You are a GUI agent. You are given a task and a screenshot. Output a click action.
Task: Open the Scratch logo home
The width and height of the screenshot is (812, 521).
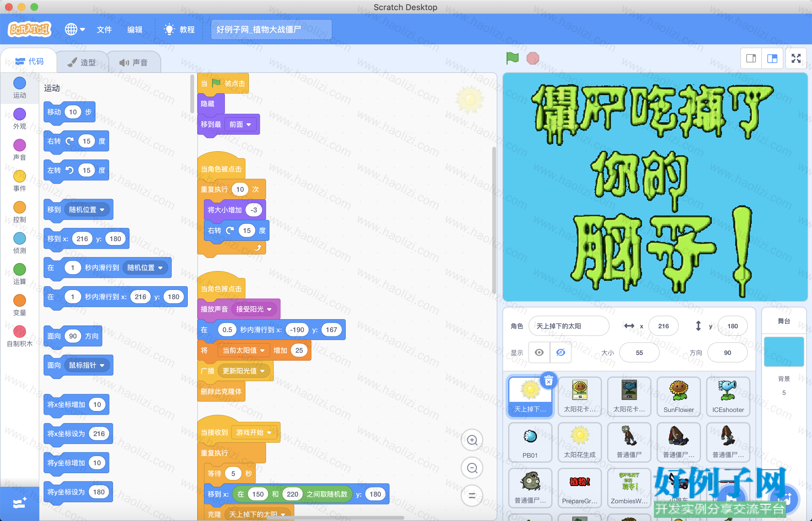click(29, 29)
